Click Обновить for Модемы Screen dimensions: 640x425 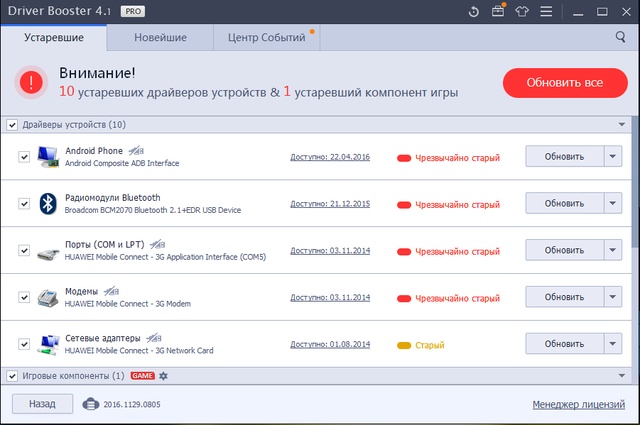pos(564,297)
